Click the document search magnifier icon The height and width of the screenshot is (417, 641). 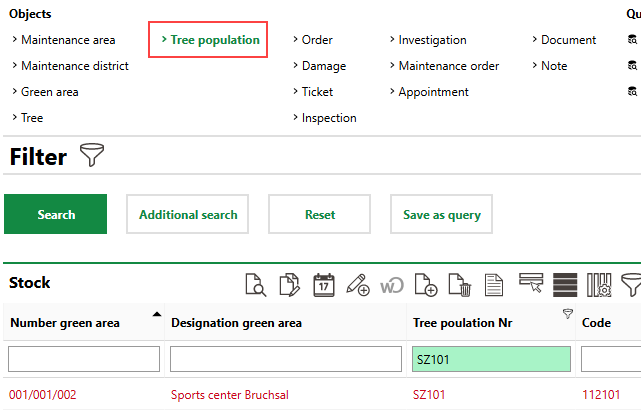click(256, 285)
